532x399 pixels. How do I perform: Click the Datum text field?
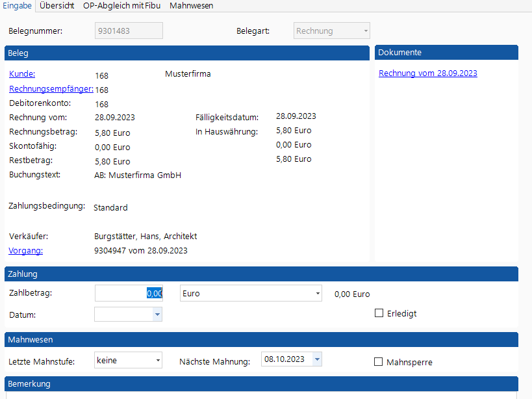(123, 315)
